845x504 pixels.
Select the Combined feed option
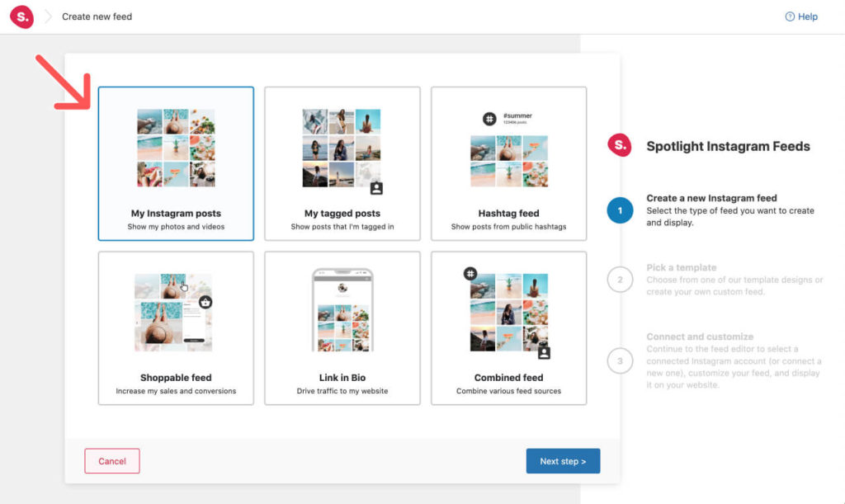508,327
